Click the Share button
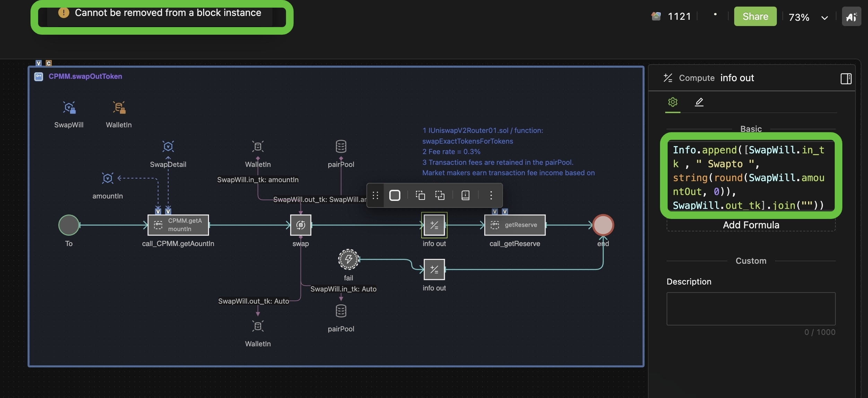 click(x=755, y=16)
